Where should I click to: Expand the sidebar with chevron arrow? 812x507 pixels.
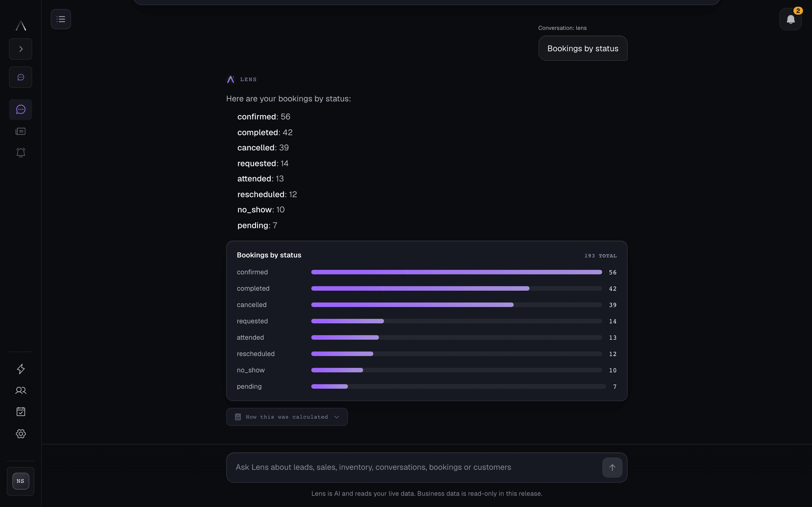point(21,49)
